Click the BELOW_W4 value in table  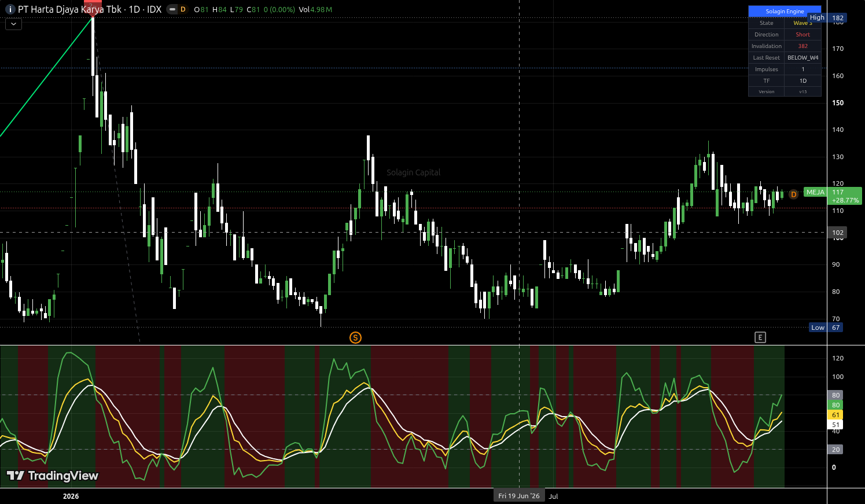click(803, 58)
